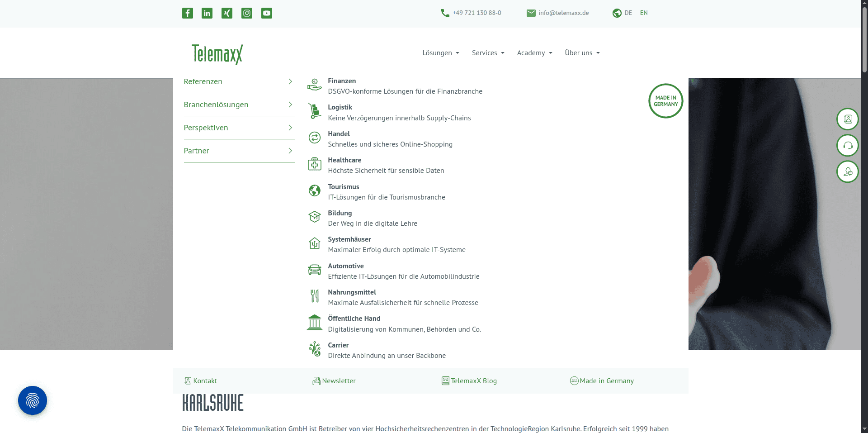This screenshot has height=433, width=868.
Task: Open the Automotive industry page
Action: click(346, 266)
